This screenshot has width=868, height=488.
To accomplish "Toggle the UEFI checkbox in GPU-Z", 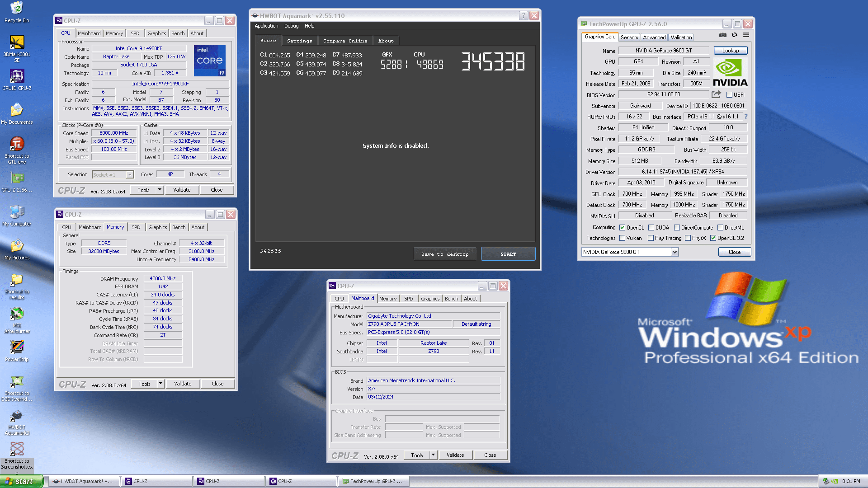I will point(729,95).
